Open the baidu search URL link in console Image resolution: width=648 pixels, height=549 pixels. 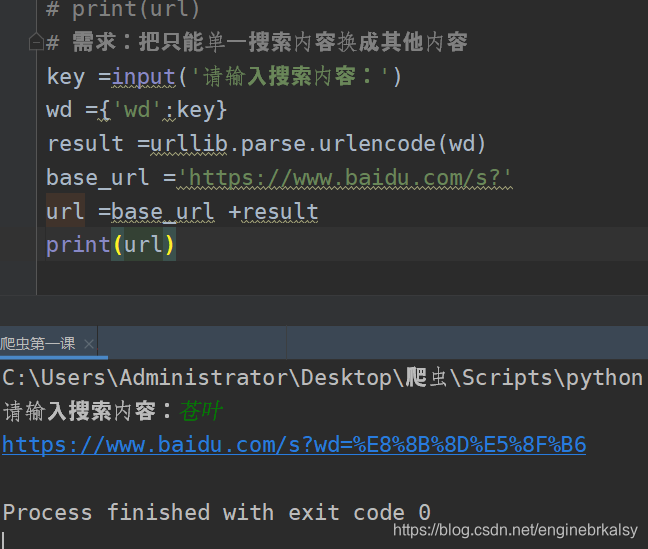point(294,445)
